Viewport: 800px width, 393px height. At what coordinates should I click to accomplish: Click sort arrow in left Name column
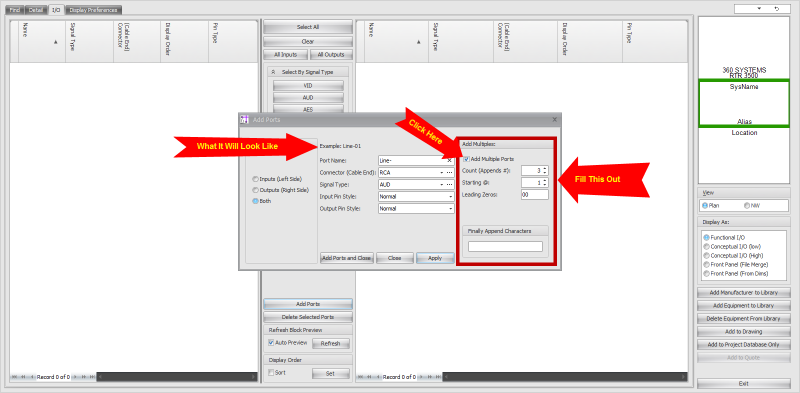tap(56, 43)
